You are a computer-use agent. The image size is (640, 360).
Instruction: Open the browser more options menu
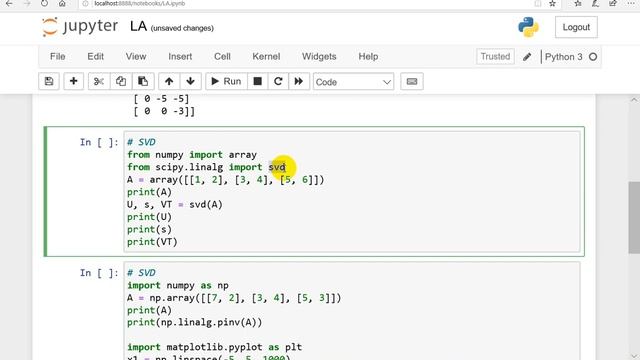click(x=631, y=4)
